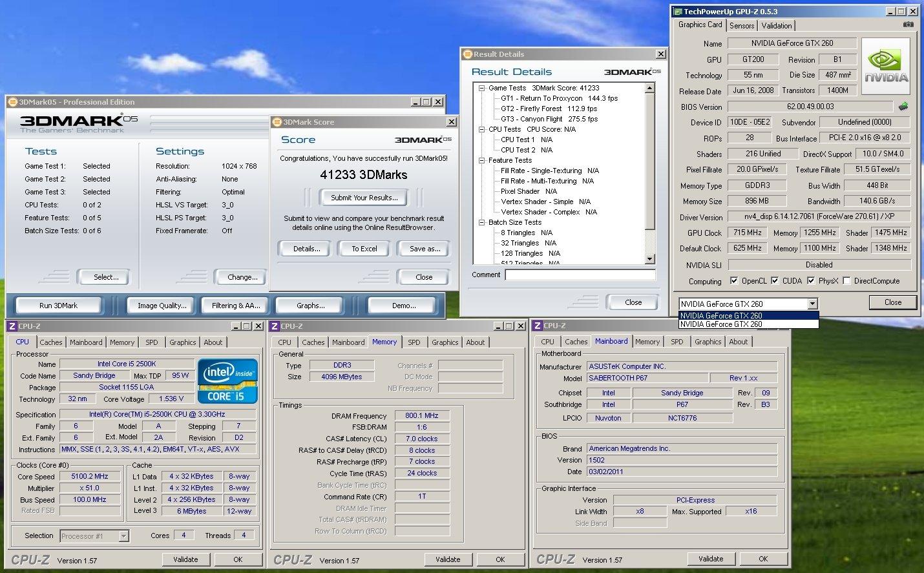Click the CAS# Latency 7.0 clocks value
Viewport: 924px width, 573px height.
421,439
